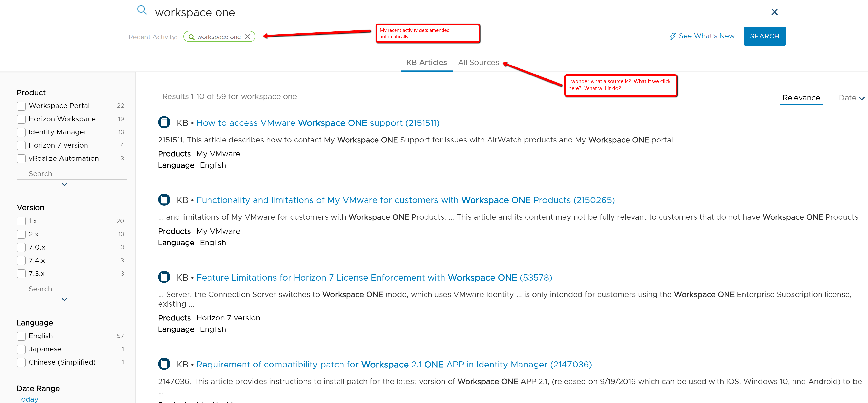Open the See What's New link

(x=706, y=36)
